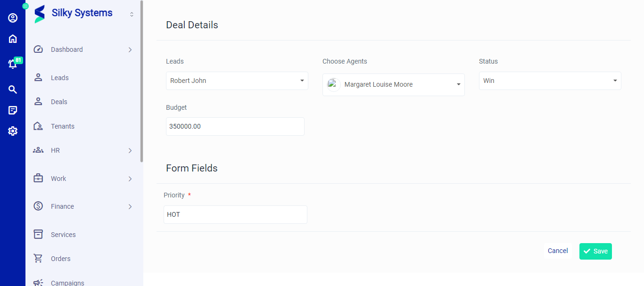
Task: Click the profile icon in left rail
Action: coord(13,18)
